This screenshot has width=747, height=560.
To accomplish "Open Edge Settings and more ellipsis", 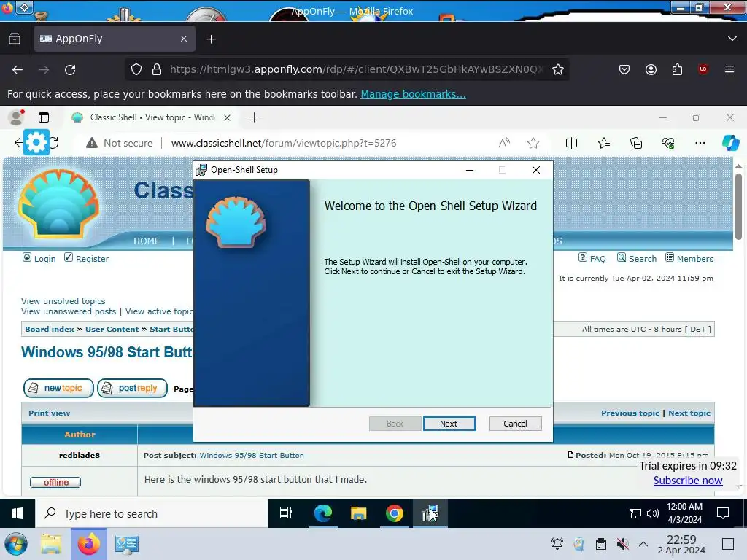I will click(x=700, y=143).
